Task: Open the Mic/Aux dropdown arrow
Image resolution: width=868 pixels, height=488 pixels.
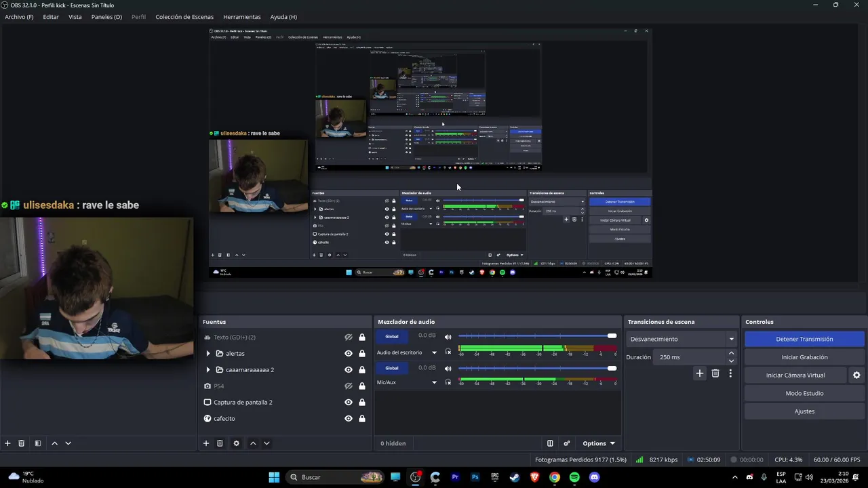Action: click(434, 382)
